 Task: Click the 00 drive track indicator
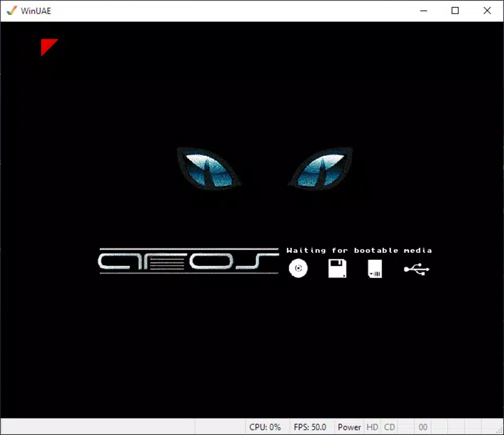(x=422, y=427)
